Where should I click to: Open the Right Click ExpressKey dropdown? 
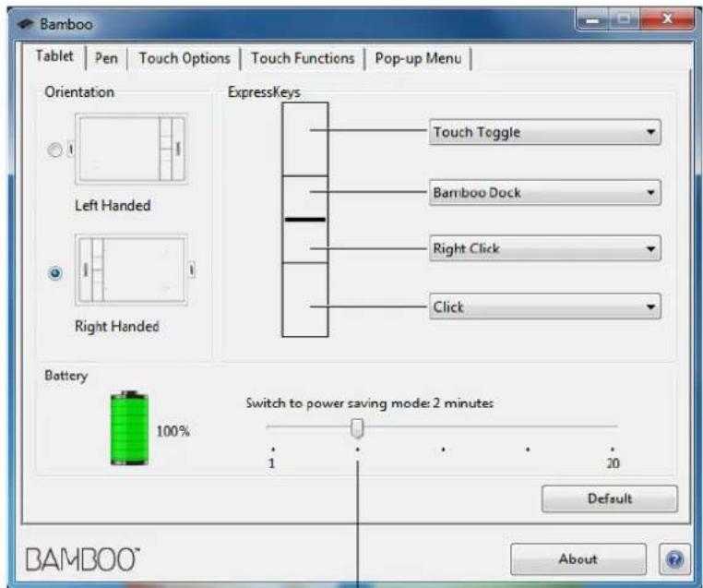click(x=544, y=248)
